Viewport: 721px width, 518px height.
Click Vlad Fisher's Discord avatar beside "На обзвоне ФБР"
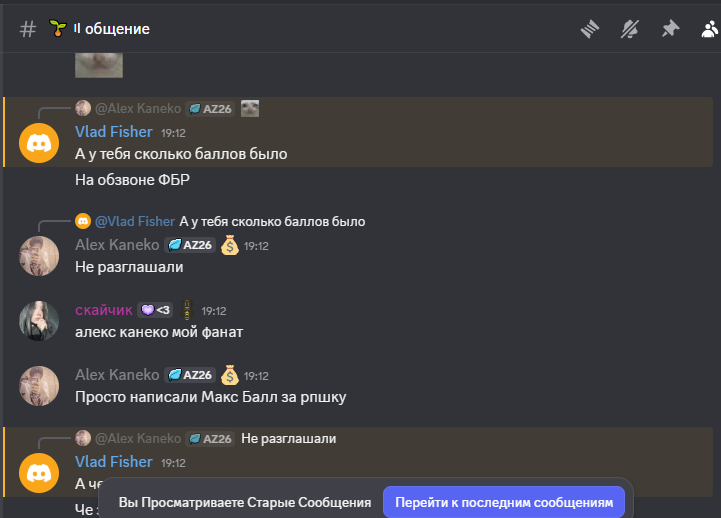point(39,143)
